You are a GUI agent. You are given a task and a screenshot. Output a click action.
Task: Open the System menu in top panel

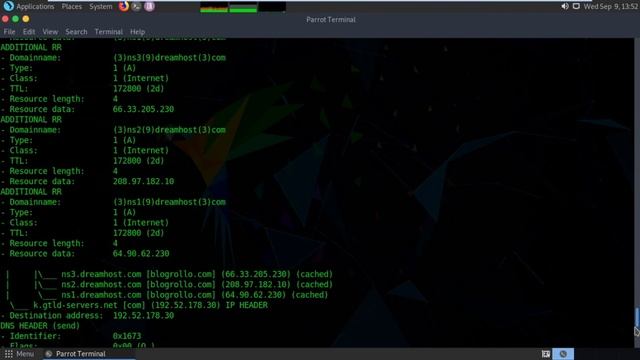click(100, 7)
